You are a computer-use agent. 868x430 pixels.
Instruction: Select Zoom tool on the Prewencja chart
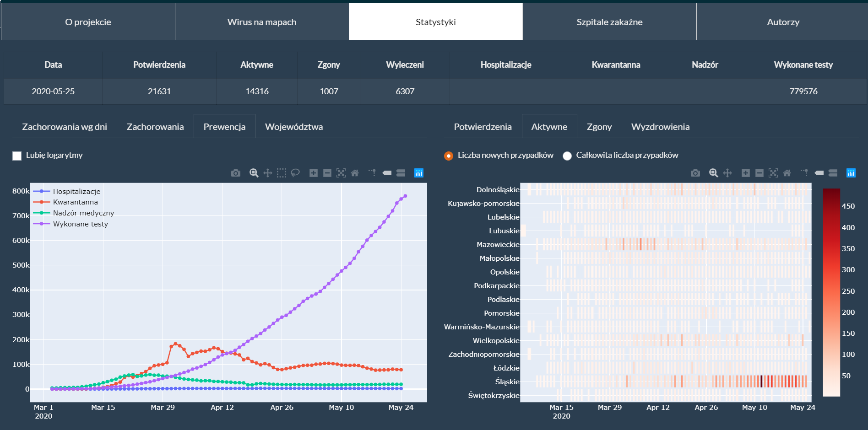(254, 173)
